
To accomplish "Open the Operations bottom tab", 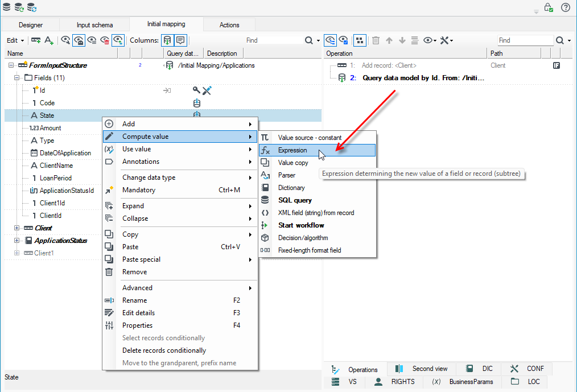I will pyautogui.click(x=355, y=369).
